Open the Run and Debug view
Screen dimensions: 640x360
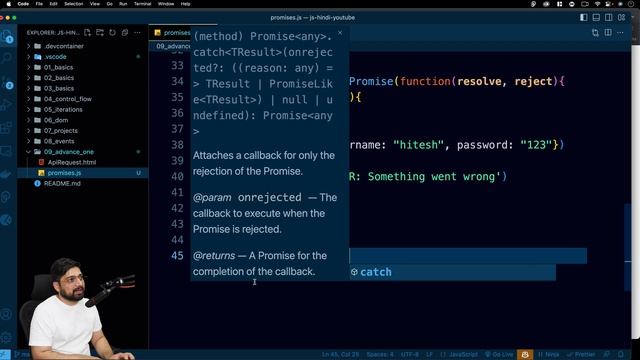click(6, 105)
